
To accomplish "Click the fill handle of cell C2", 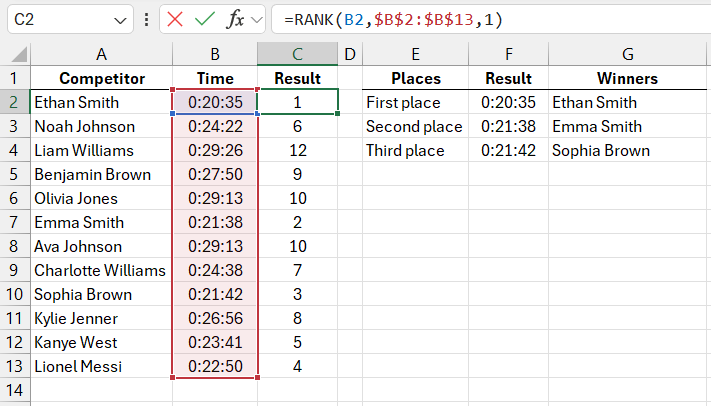I will [337, 113].
